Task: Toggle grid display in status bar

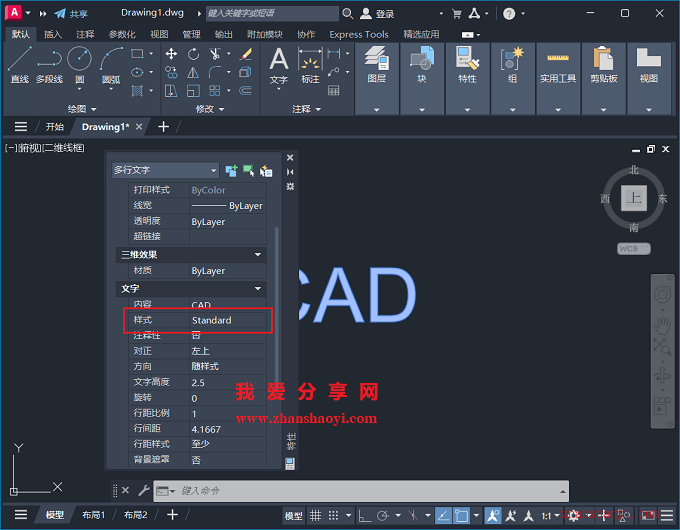Action: pyautogui.click(x=315, y=515)
